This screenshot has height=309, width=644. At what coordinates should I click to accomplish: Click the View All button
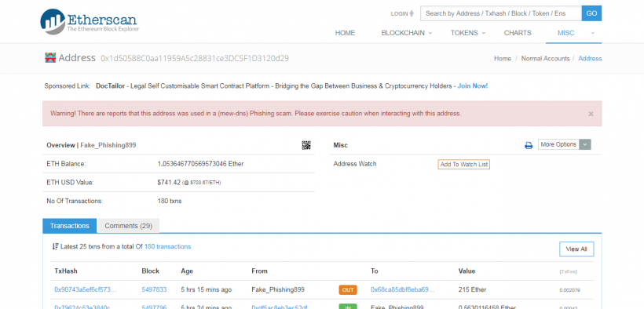point(576,249)
